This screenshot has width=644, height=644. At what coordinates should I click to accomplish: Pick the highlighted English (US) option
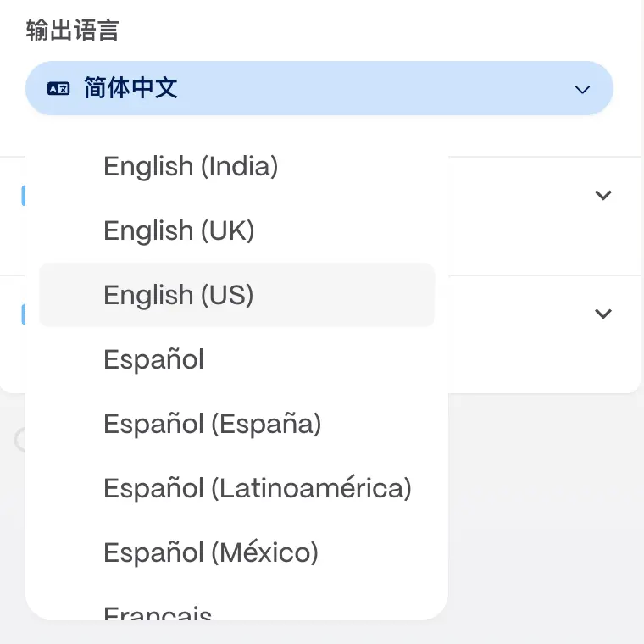coord(179,295)
